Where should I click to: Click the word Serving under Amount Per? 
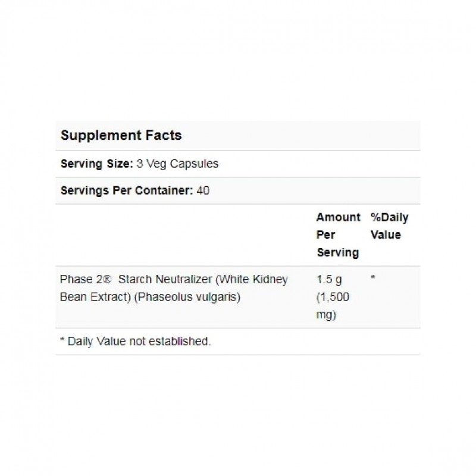pos(337,252)
